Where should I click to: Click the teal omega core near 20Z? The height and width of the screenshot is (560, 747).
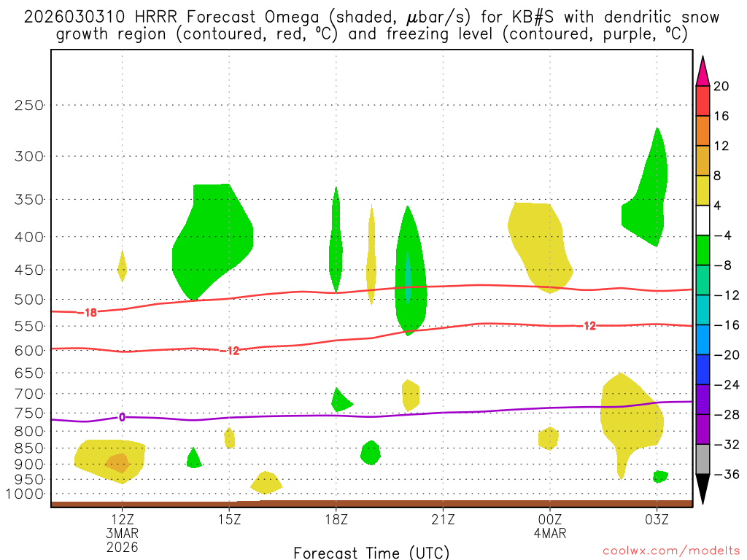408,278
